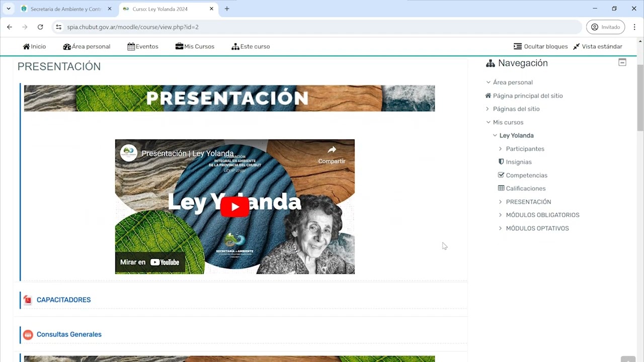Select the Curso: Ley Yolanda 2024 tab

169,9
